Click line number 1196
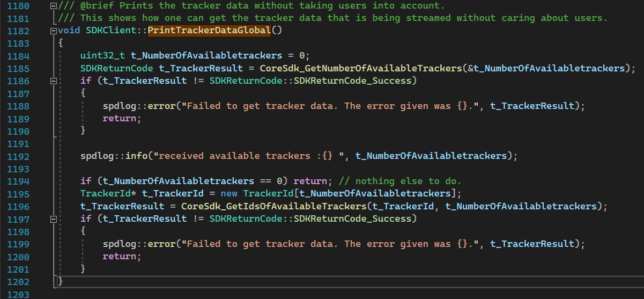 coord(18,206)
